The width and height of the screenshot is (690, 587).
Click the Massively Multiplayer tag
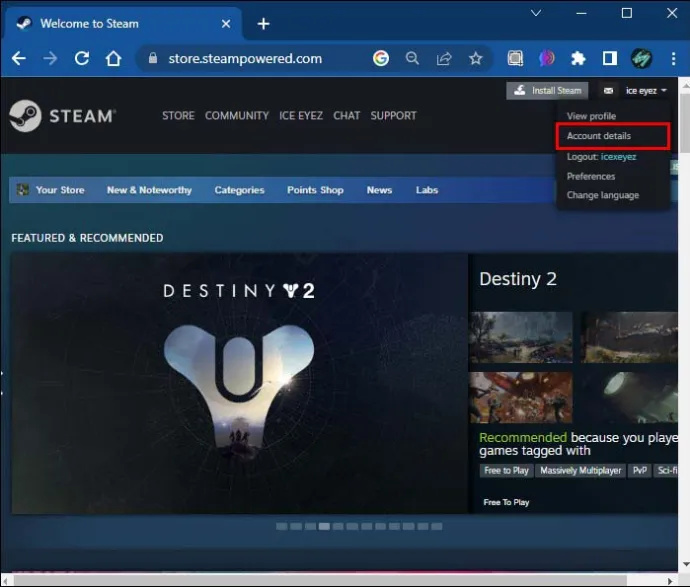[581, 470]
